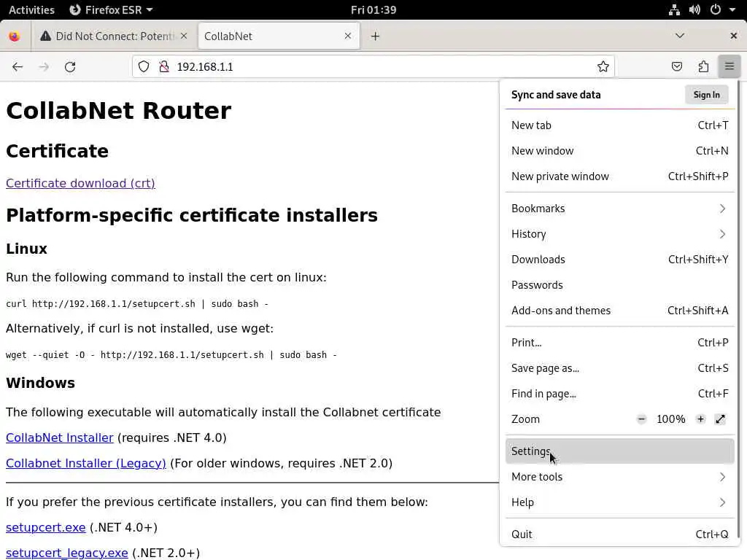Open the Activities overview
Image resolution: width=747 pixels, height=560 pixels.
click(x=31, y=9)
